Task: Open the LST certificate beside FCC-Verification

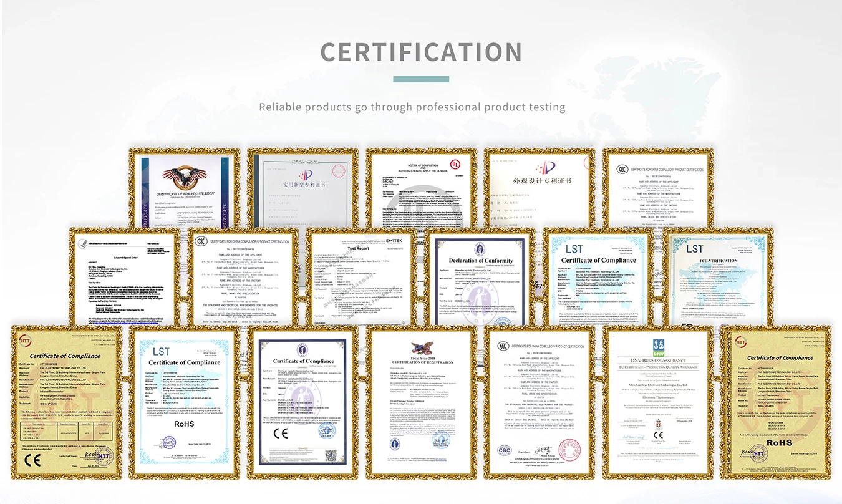Action: pos(599,276)
